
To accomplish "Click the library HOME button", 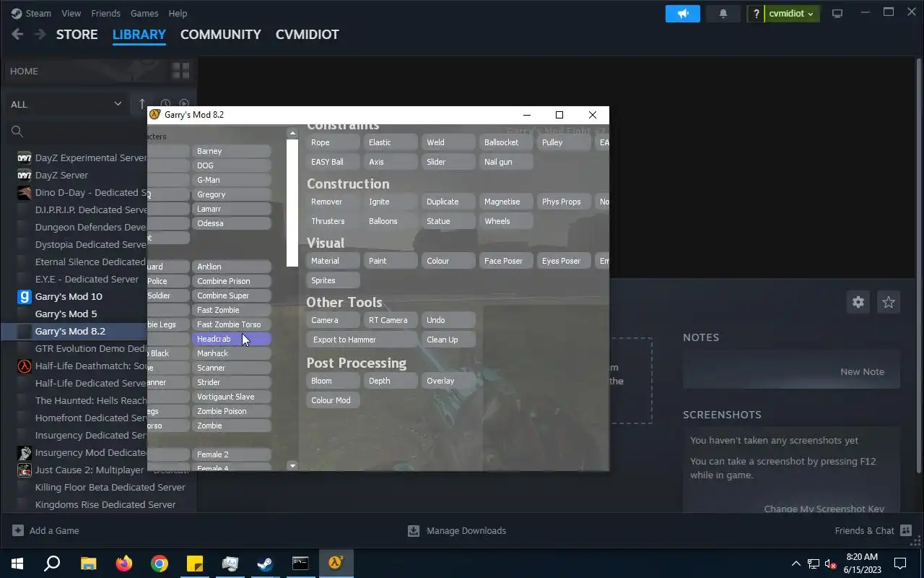I will click(x=85, y=71).
